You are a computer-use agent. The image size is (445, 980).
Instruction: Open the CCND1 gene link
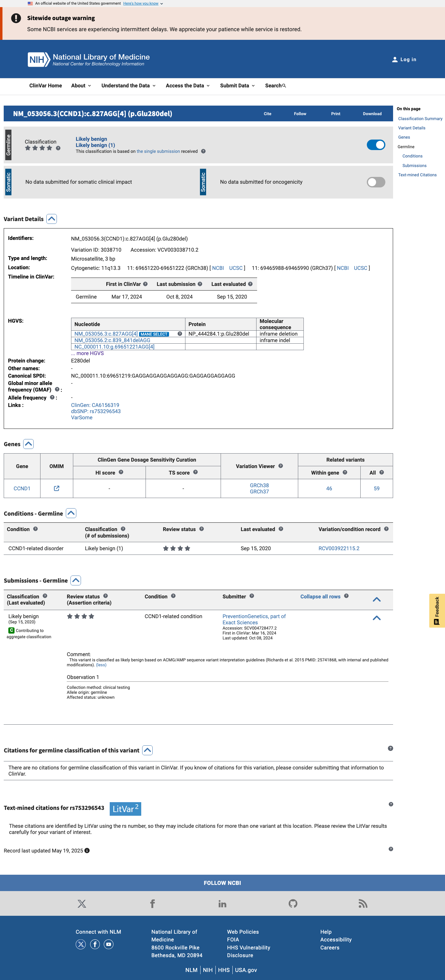22,488
